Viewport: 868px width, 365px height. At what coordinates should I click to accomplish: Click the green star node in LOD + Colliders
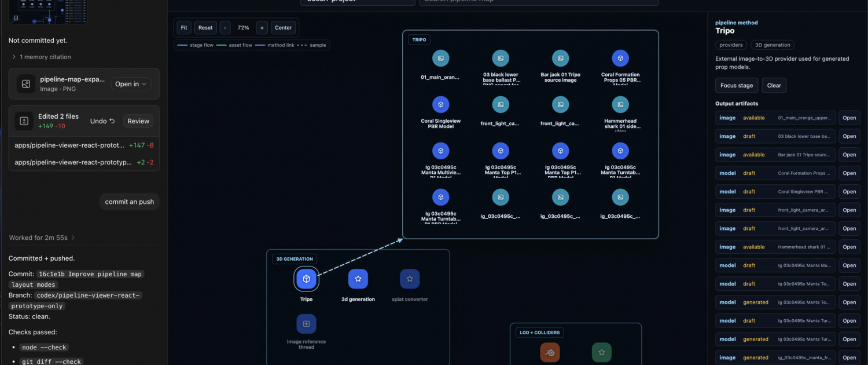tap(602, 352)
